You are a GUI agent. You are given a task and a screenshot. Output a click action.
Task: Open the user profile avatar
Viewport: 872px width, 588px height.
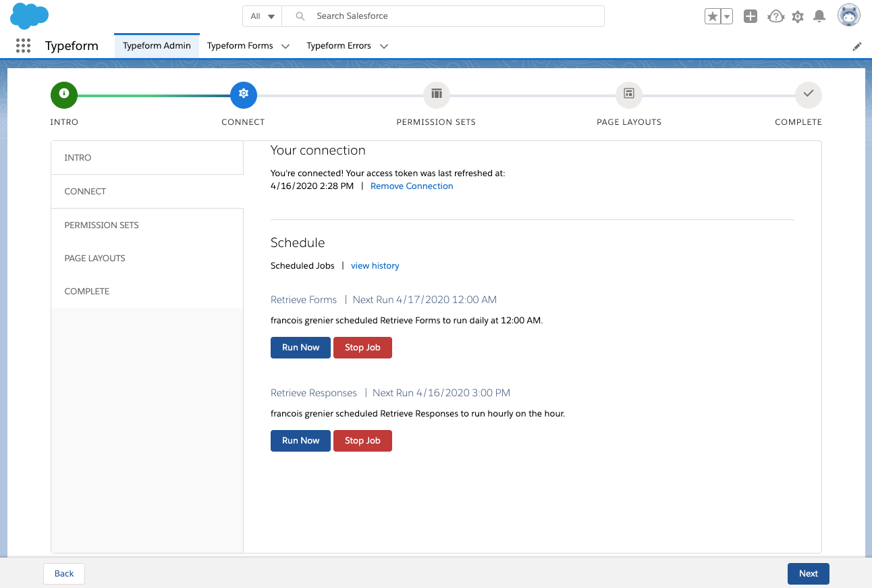[x=849, y=16]
